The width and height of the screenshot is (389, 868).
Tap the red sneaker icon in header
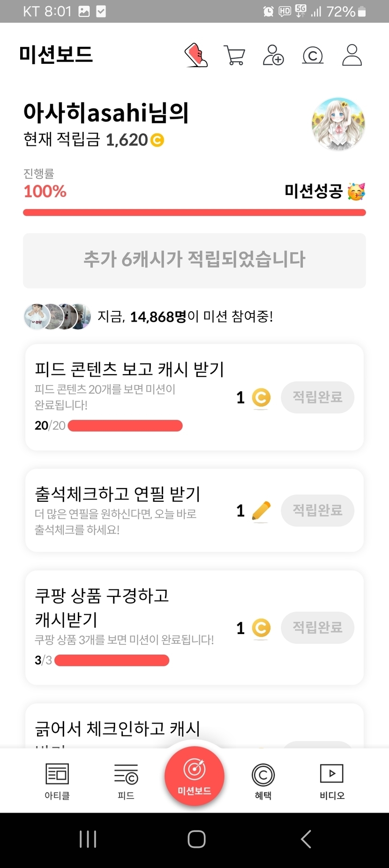point(196,55)
